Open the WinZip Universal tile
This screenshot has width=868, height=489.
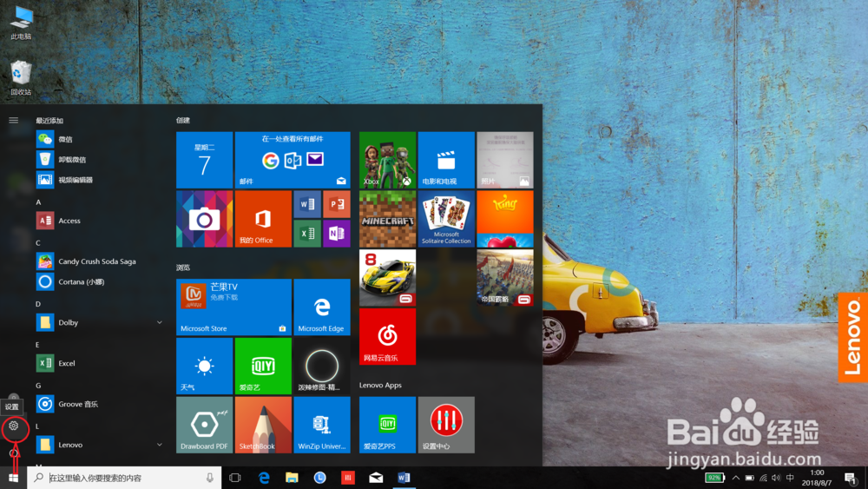pyautogui.click(x=322, y=425)
